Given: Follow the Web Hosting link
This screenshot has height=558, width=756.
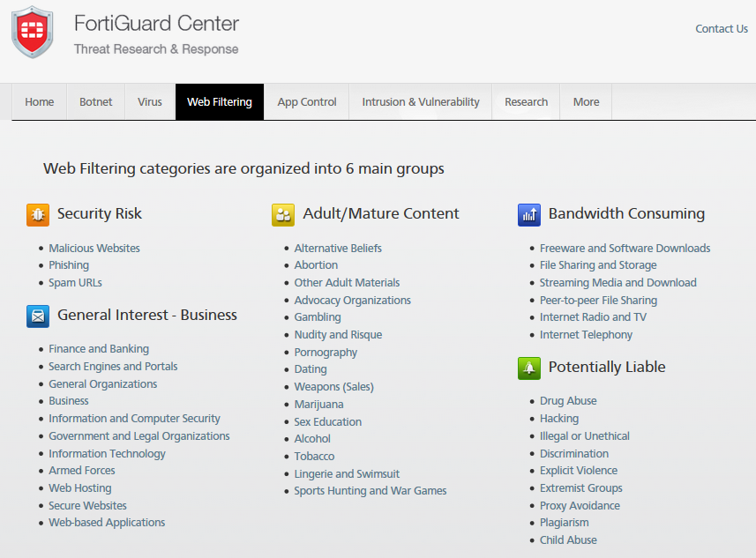Looking at the screenshot, I should click(x=80, y=488).
